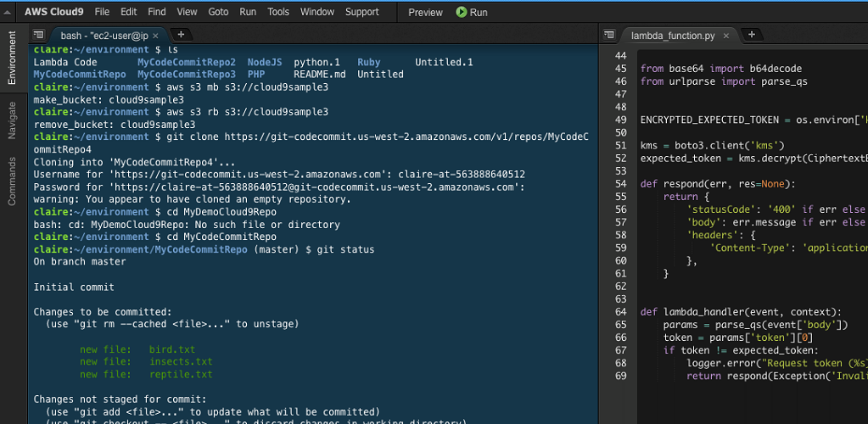Screen dimensions: 868x424
Task: Open the Find menu
Action: 157,12
